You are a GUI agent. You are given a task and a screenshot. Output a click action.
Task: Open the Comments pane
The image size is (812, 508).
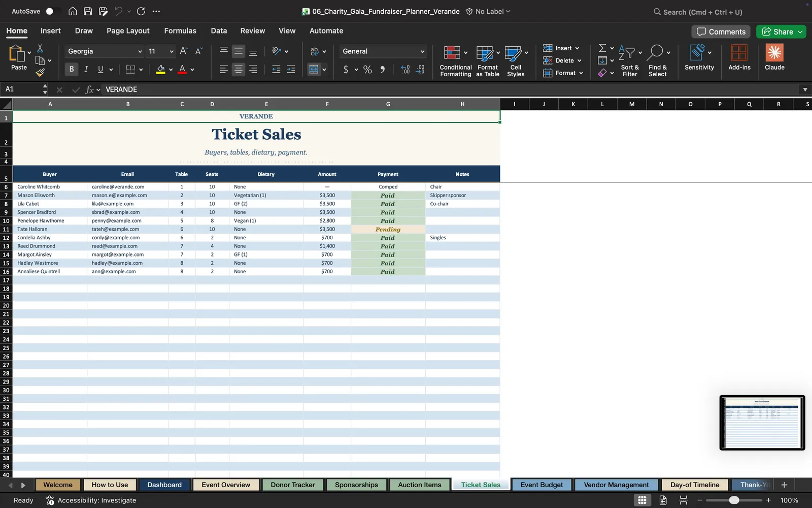pos(721,31)
